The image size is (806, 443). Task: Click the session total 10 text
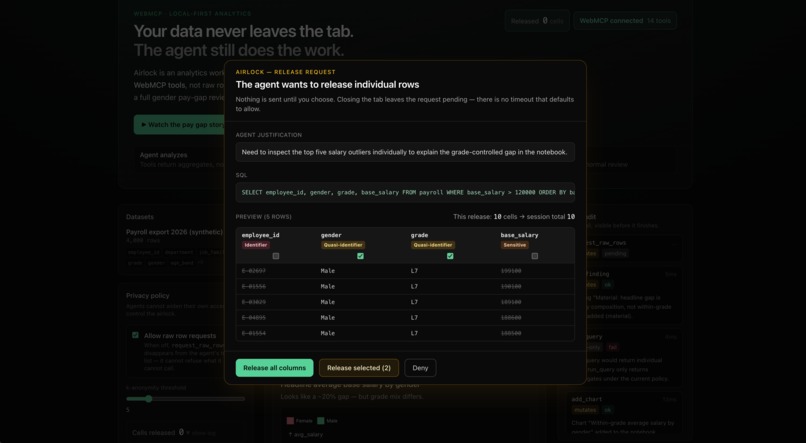click(x=549, y=217)
